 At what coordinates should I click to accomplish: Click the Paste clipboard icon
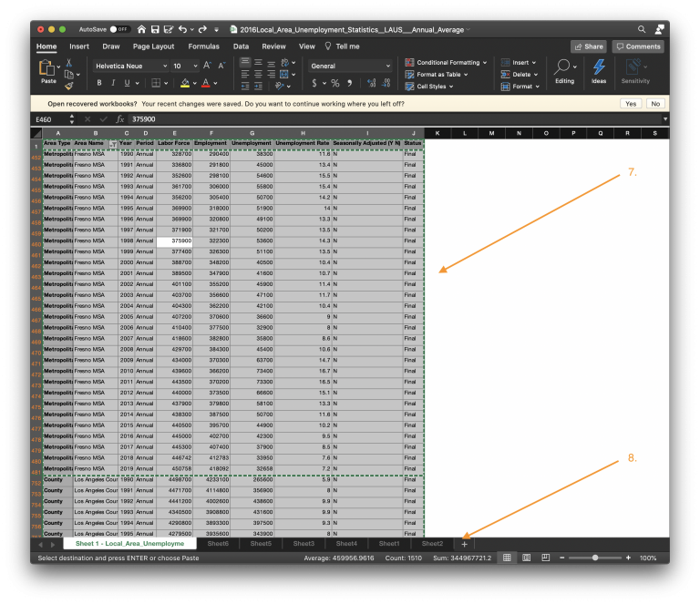[x=47, y=69]
